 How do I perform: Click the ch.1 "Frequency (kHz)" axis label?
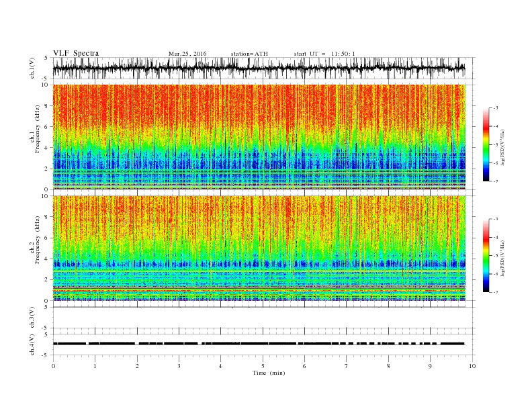point(38,129)
